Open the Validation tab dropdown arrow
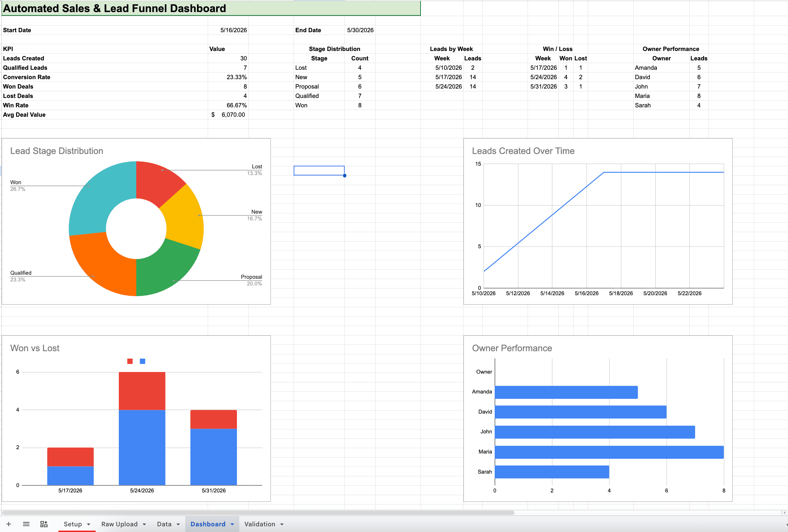This screenshot has height=532, width=788. point(282,525)
